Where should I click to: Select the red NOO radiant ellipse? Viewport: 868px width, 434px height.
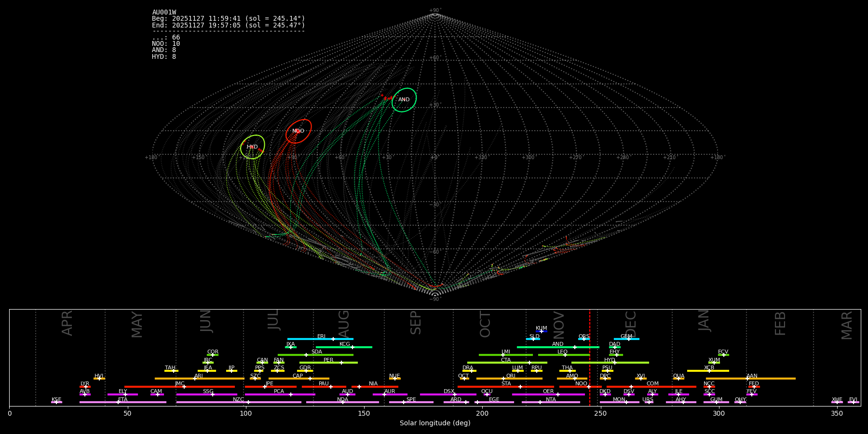click(298, 131)
